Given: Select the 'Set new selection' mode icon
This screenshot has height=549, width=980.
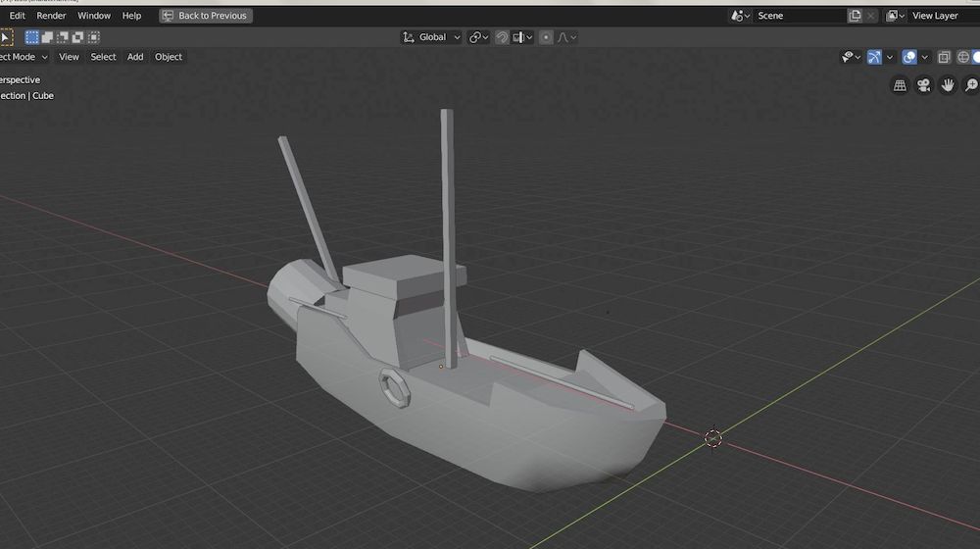Looking at the screenshot, I should 32,37.
